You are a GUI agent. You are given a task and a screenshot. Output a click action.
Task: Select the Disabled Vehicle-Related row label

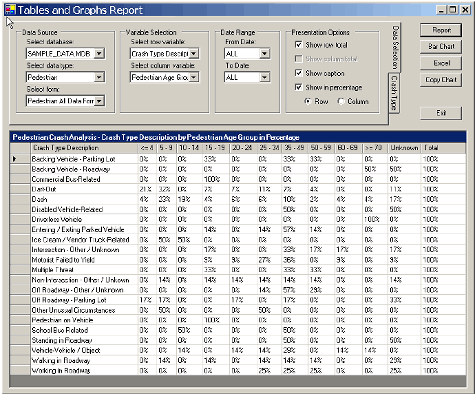coord(67,209)
